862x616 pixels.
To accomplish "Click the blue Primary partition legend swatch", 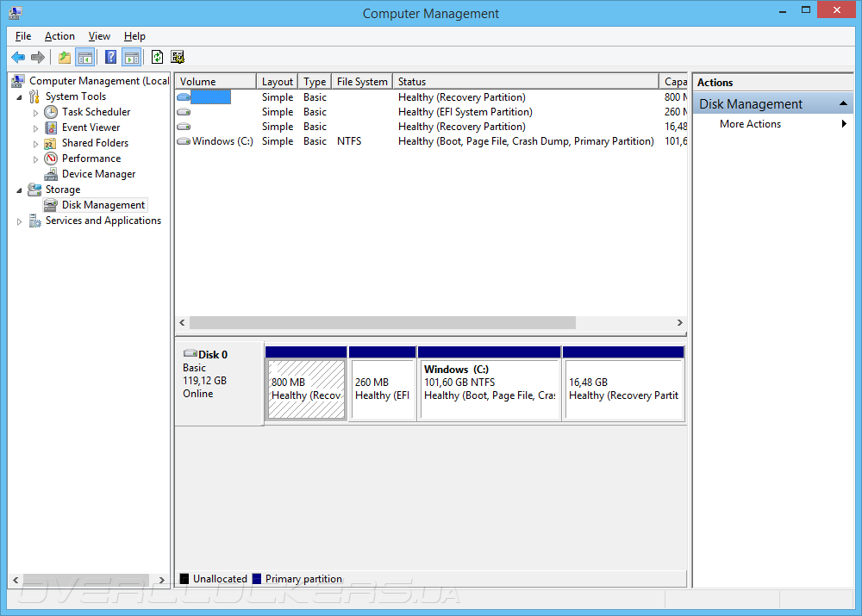I will click(257, 579).
